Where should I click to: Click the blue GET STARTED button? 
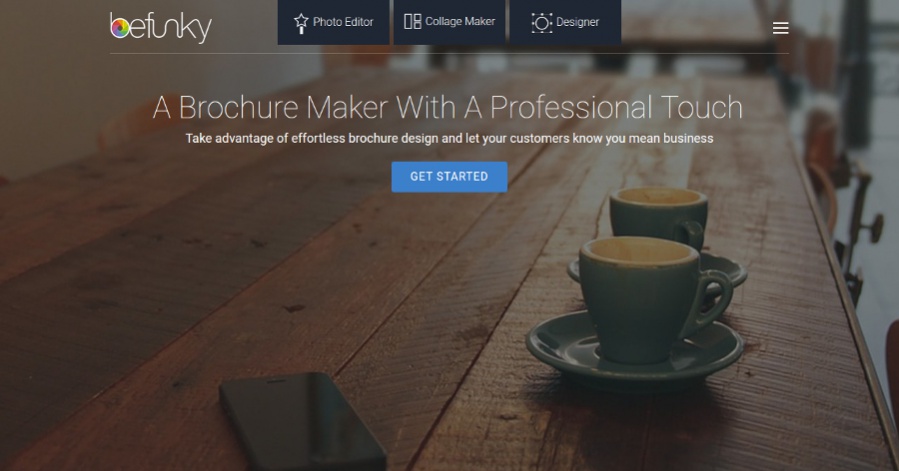[x=449, y=177]
